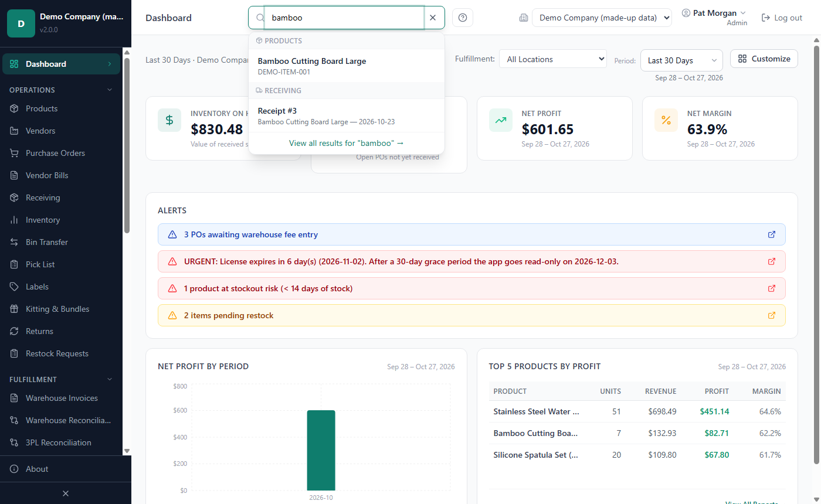Image resolution: width=821 pixels, height=504 pixels.
Task: Click the Silicone Spatula Set product name
Action: [536, 455]
